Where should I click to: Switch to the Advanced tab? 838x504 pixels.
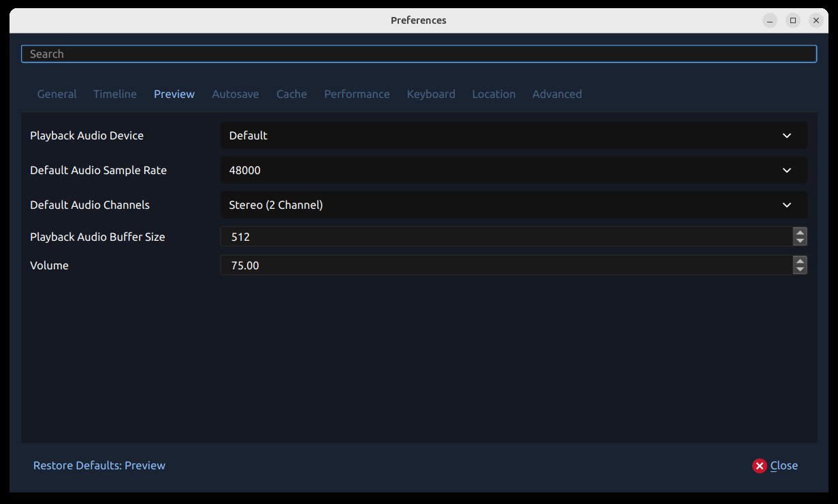tap(557, 94)
